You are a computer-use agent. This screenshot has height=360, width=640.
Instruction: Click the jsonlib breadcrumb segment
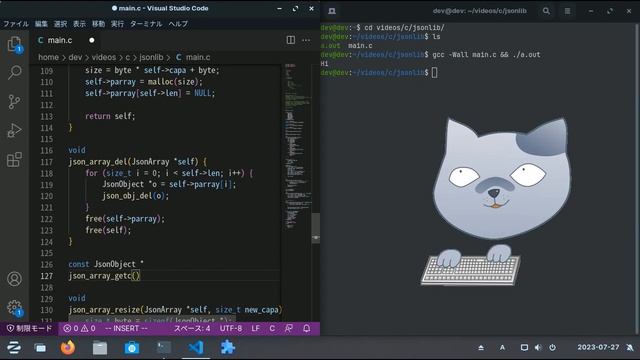(151, 57)
